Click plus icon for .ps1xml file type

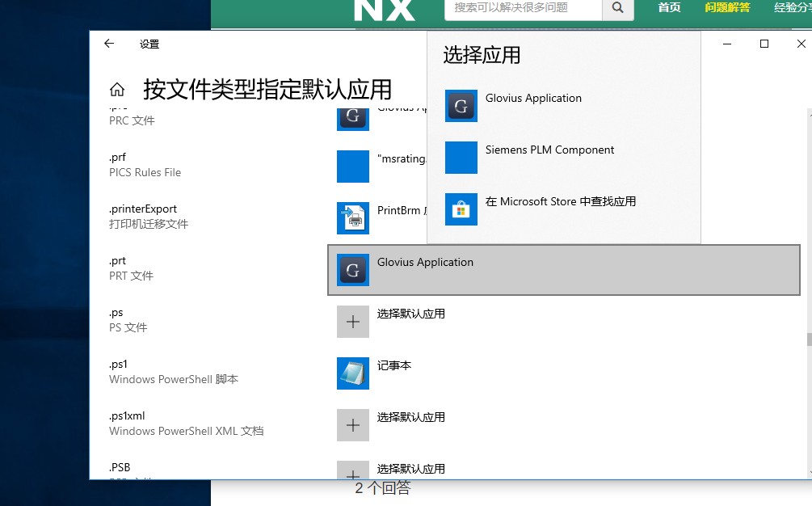point(352,425)
